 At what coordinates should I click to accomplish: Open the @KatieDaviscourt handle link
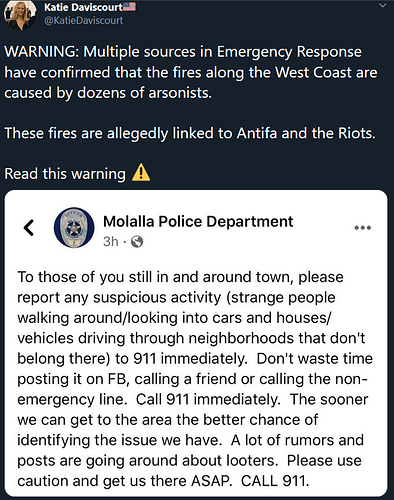[83, 20]
